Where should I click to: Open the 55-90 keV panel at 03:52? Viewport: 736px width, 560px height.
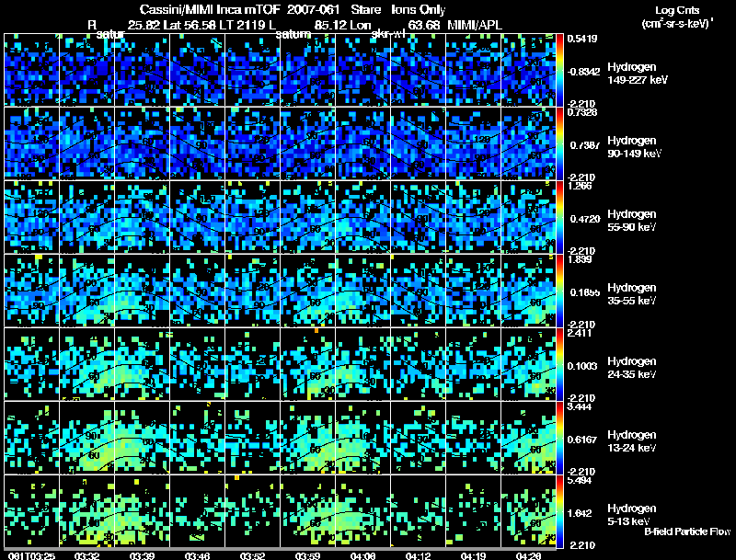click(252, 217)
